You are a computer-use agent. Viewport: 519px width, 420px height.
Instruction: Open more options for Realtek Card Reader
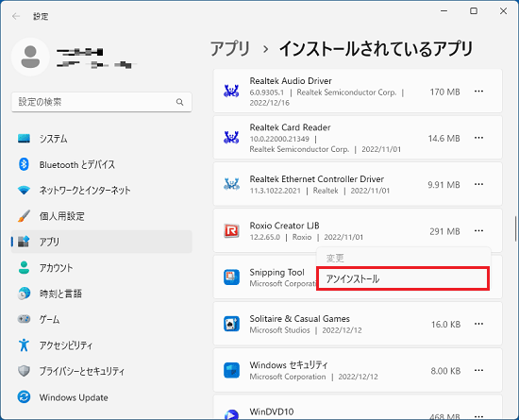click(x=478, y=138)
